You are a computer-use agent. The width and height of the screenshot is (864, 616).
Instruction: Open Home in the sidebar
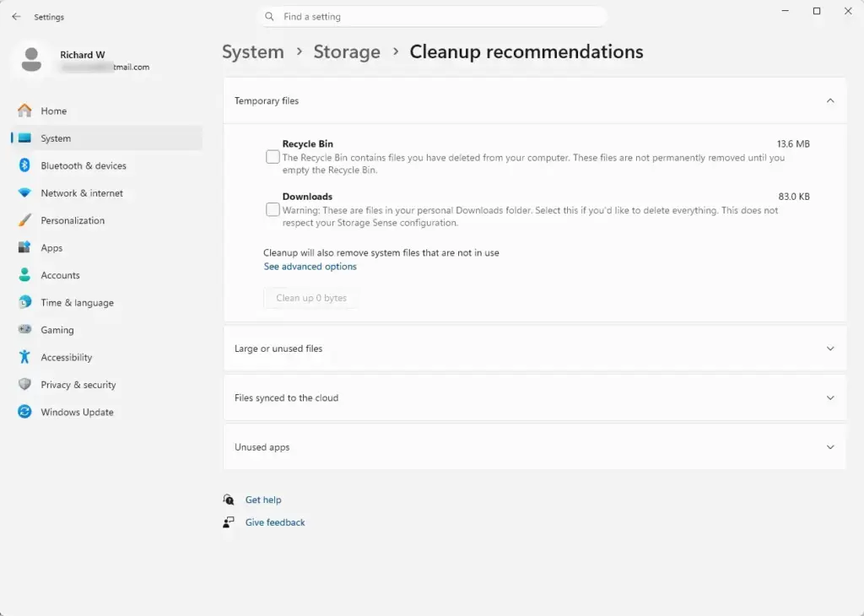pyautogui.click(x=106, y=111)
